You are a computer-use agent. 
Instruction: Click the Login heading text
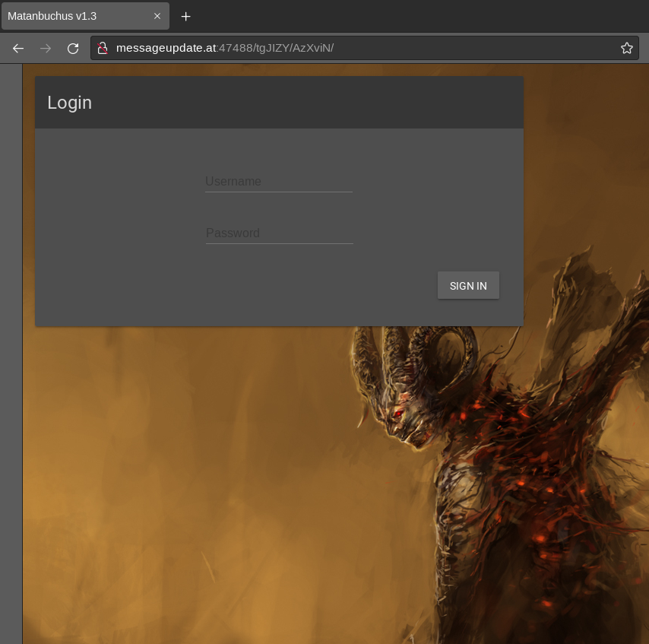tap(70, 103)
